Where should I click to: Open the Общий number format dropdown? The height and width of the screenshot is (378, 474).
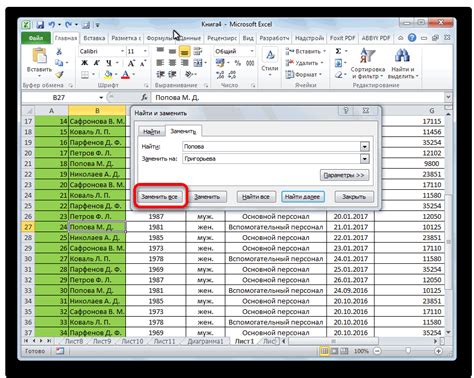click(252, 51)
